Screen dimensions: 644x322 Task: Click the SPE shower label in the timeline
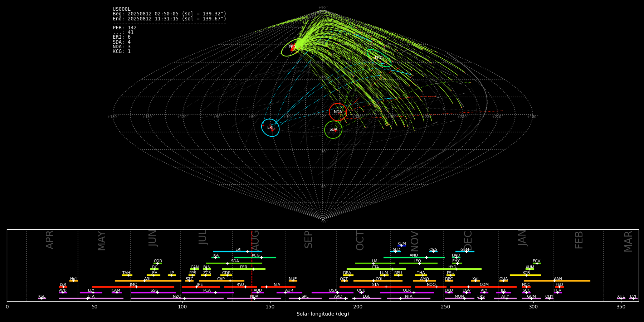tap(305, 297)
